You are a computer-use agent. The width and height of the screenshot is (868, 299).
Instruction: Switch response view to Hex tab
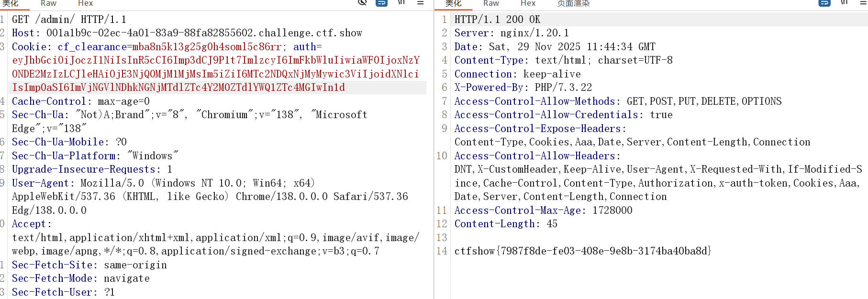coord(528,3)
